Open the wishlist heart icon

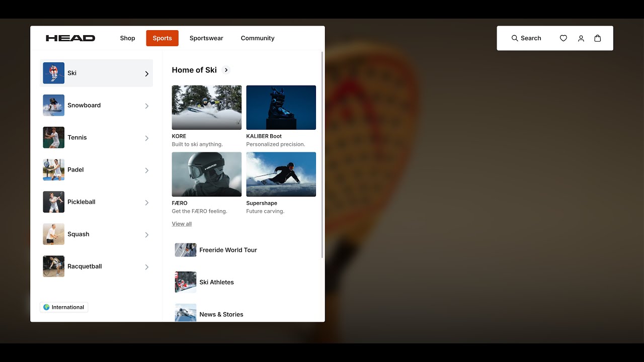(x=563, y=38)
